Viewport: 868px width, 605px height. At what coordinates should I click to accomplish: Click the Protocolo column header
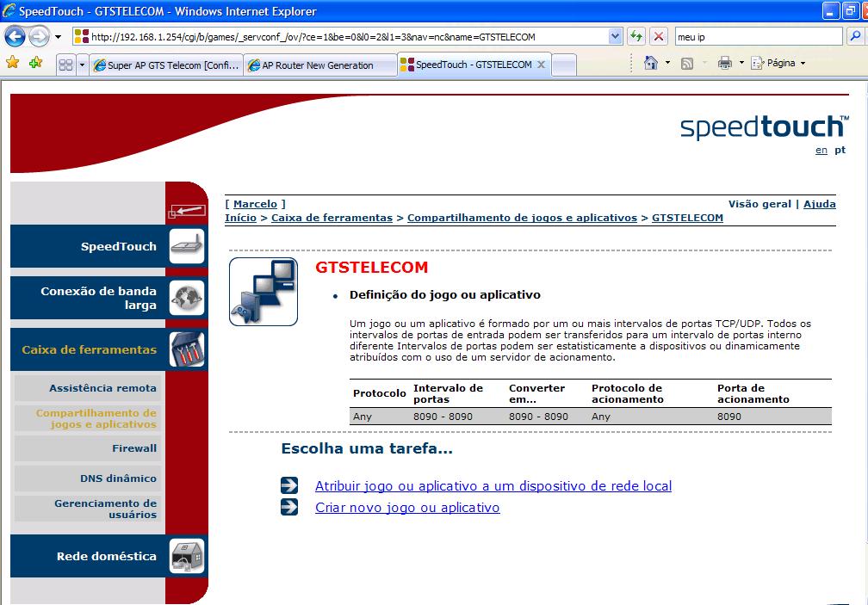click(380, 394)
